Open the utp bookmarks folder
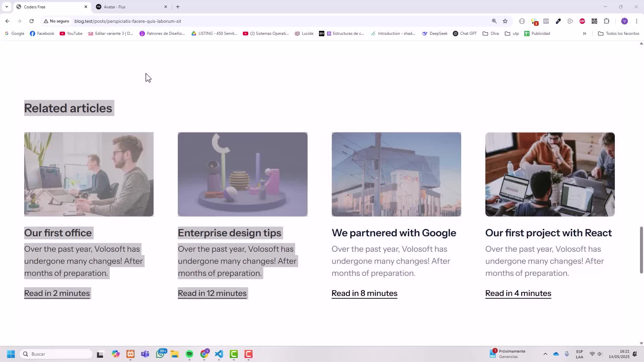The image size is (644, 362). point(512,34)
